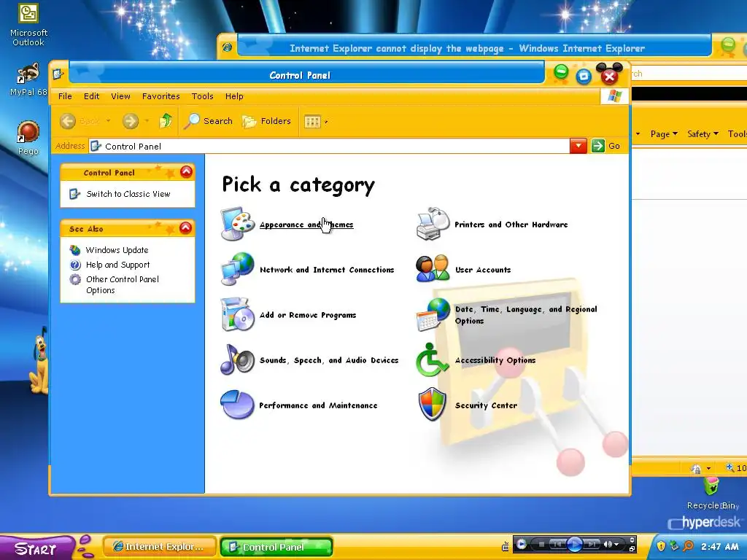Click media player restore window button

(632, 548)
